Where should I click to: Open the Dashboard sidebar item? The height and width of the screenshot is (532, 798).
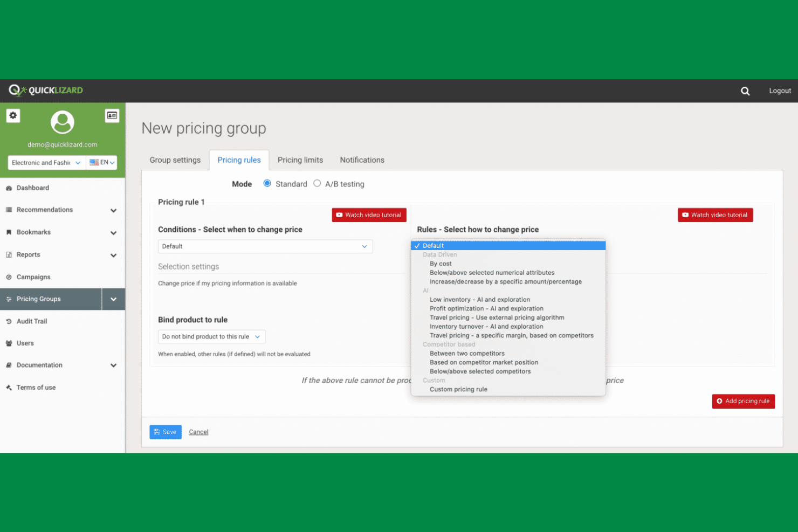tap(33, 188)
